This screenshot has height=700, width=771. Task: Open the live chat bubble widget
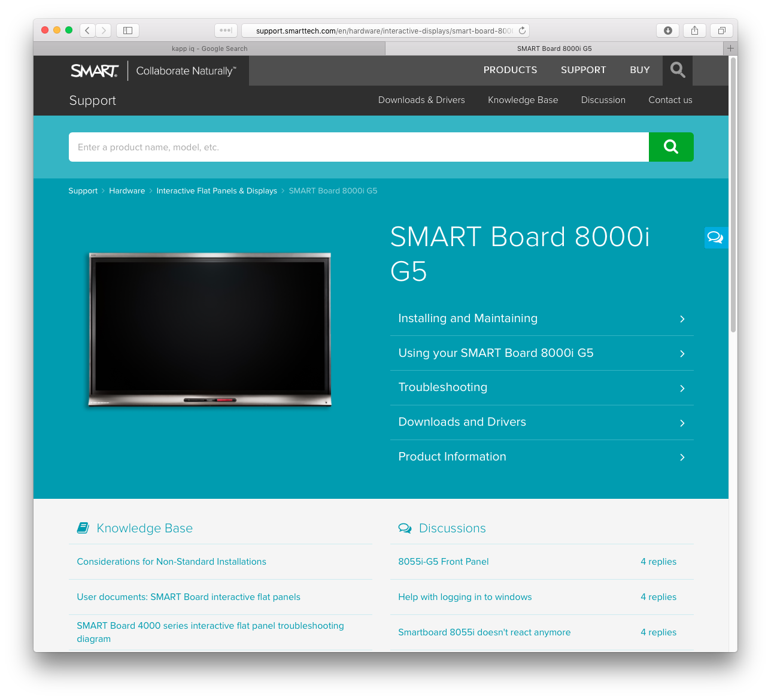coord(715,238)
